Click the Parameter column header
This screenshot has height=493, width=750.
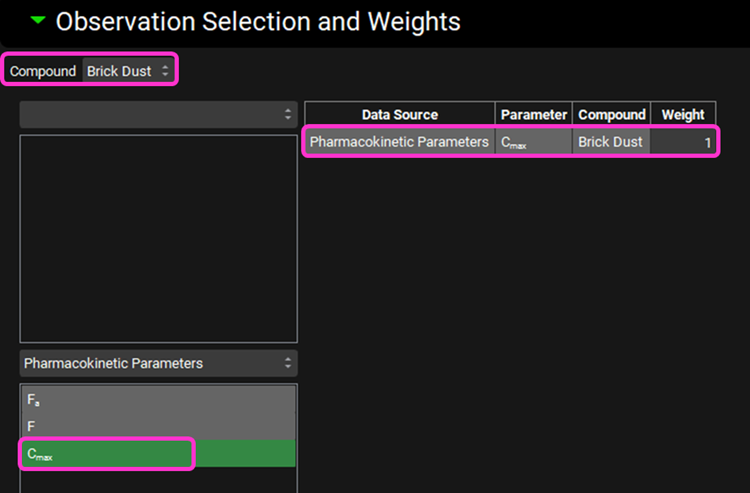(534, 114)
